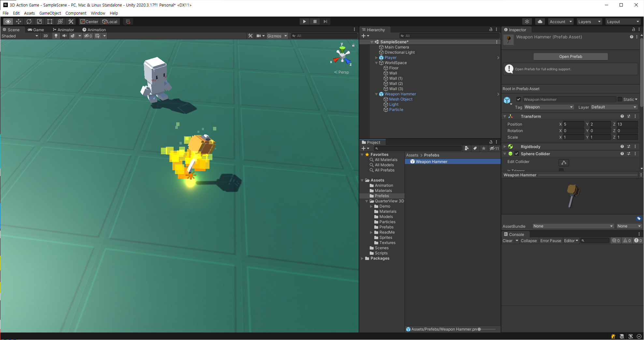The image size is (644, 340).
Task: Toggle grid snapping icon in toolbar
Action: tap(128, 21)
